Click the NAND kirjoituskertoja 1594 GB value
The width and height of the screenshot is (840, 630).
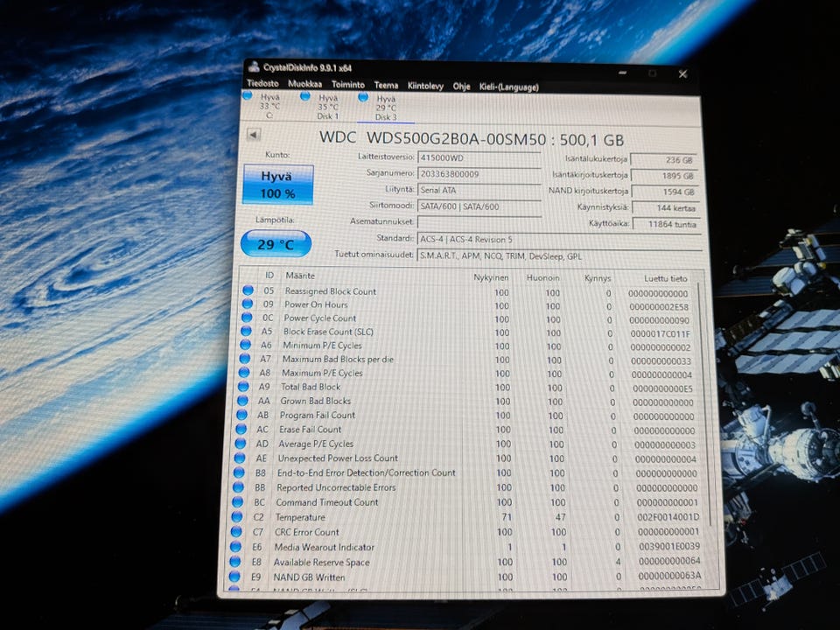click(664, 192)
